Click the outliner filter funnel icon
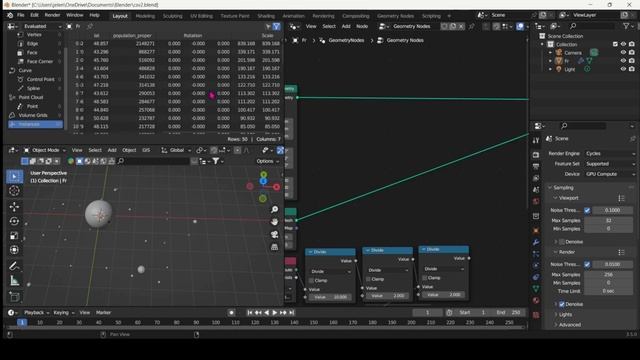This screenshot has width=640, height=360. click(x=626, y=26)
